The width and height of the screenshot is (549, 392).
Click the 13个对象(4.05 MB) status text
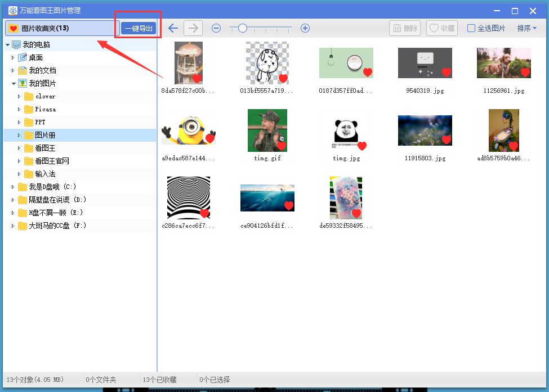[35, 380]
